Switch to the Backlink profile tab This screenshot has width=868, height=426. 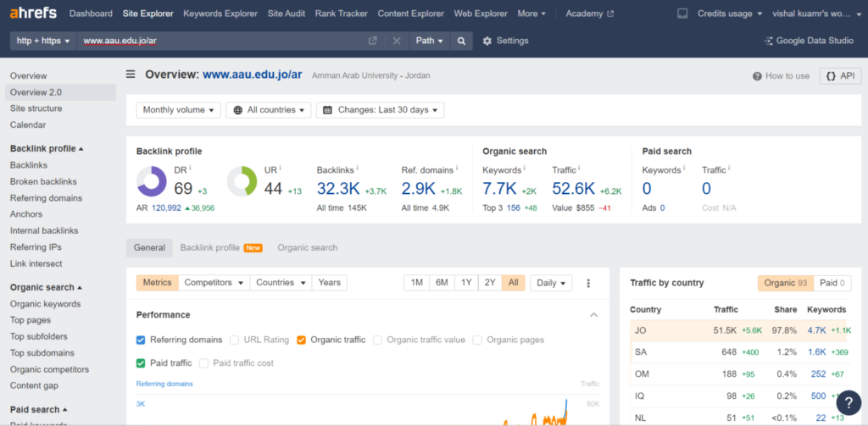221,248
